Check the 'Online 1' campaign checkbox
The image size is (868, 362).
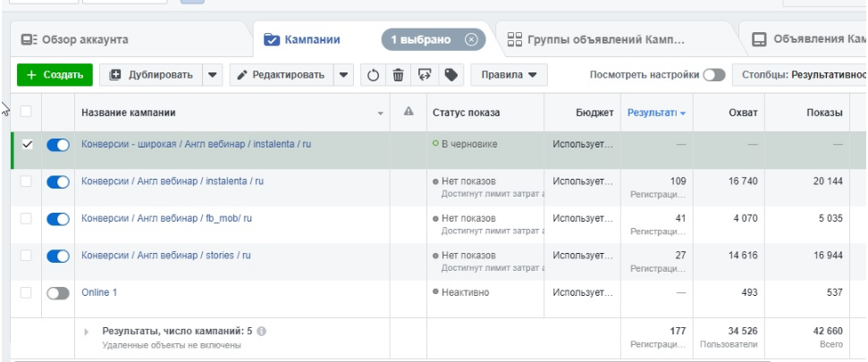pos(26,293)
